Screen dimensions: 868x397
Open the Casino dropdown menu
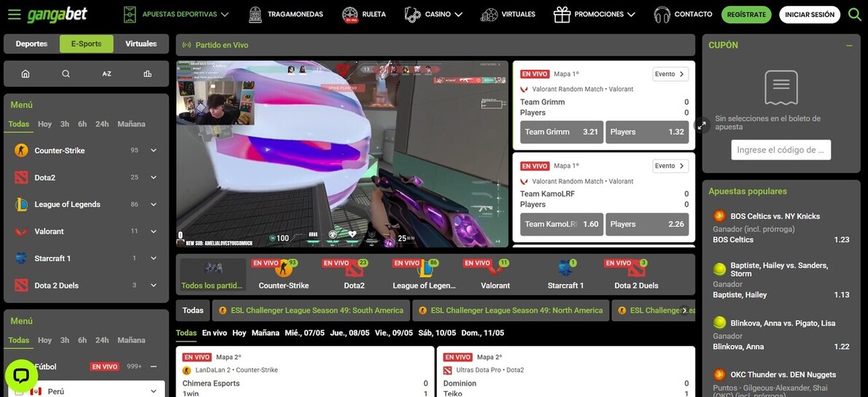[x=433, y=15]
